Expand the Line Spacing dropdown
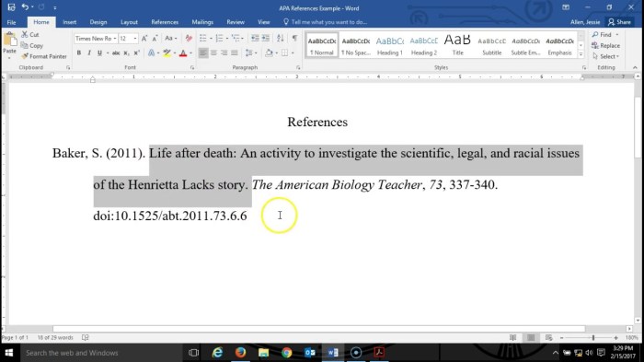644x362 pixels. (251, 53)
